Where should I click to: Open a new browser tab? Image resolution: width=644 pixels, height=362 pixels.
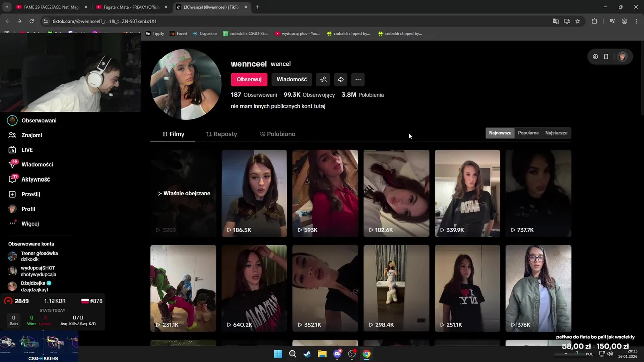(x=258, y=7)
